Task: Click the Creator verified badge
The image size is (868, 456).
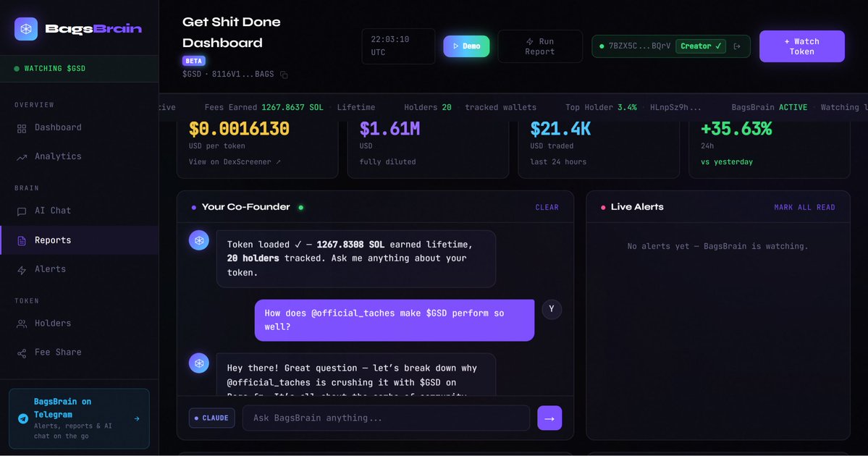Action: click(700, 46)
